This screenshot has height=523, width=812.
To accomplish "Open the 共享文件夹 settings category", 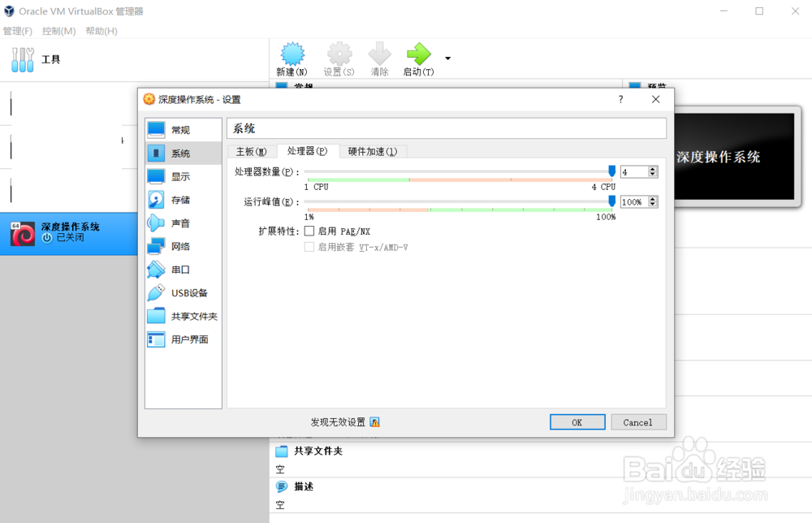I will pos(184,317).
